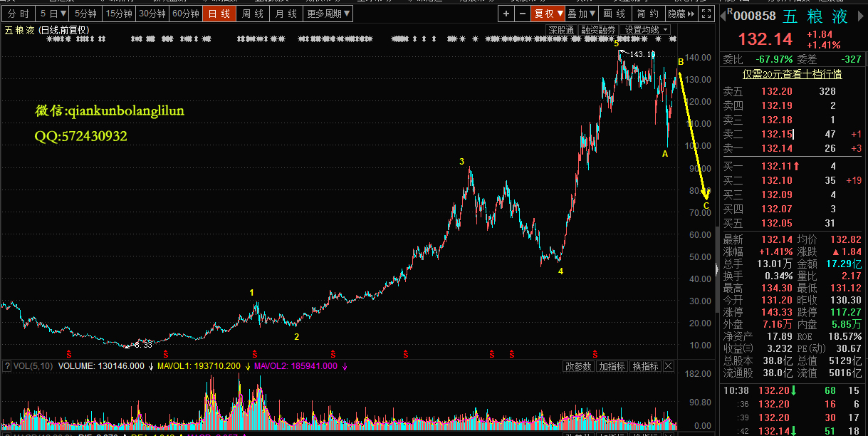Select the 卖四 order row at 132.19
This screenshot has width=868, height=436.
793,105
